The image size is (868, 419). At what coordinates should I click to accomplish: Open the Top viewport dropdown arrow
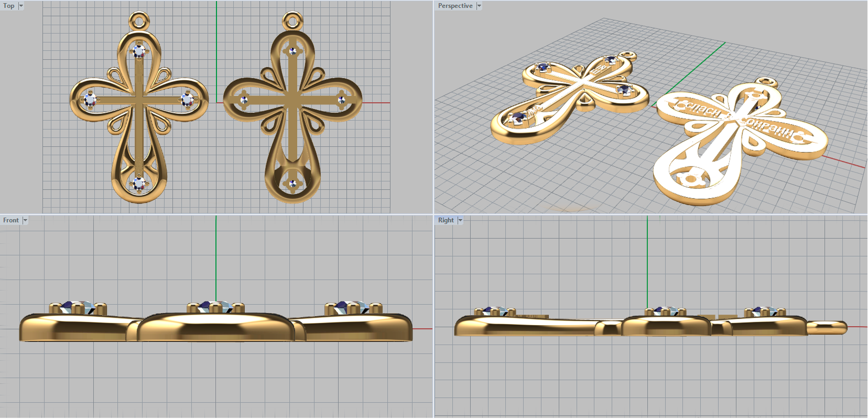click(21, 6)
